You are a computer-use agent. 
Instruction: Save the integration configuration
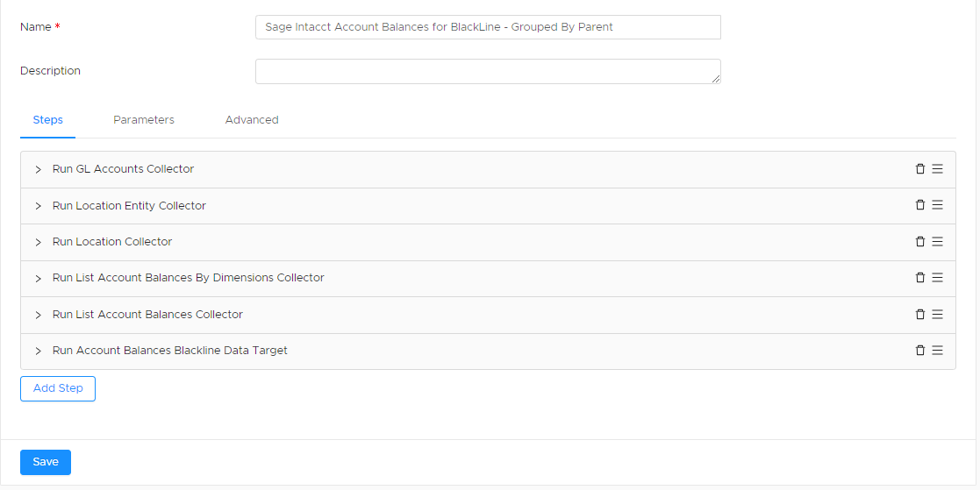tap(46, 462)
